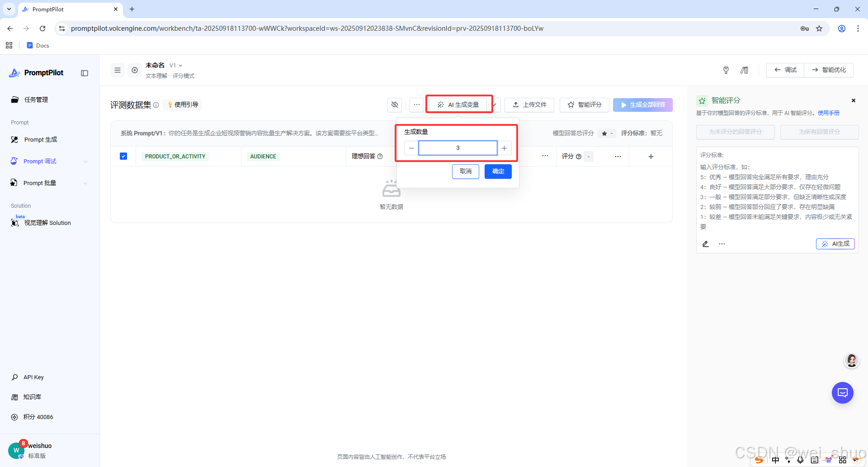Open the library books icon in header
868x467 pixels.
[x=744, y=70]
